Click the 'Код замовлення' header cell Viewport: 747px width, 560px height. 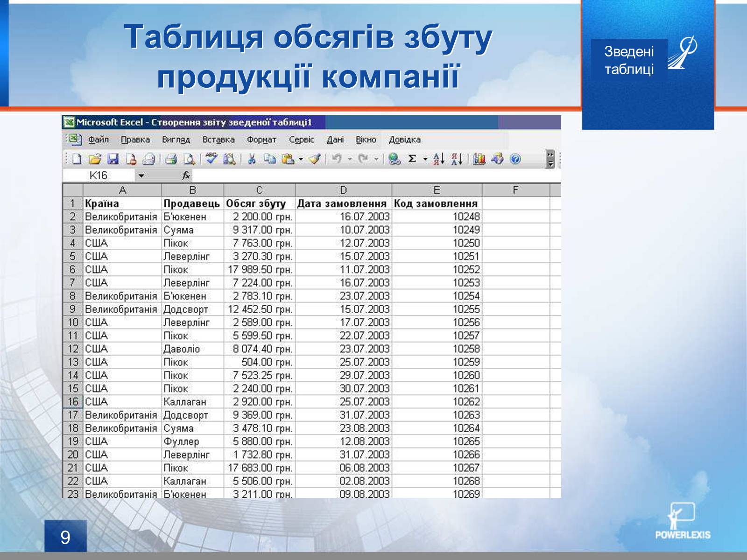[x=437, y=203]
